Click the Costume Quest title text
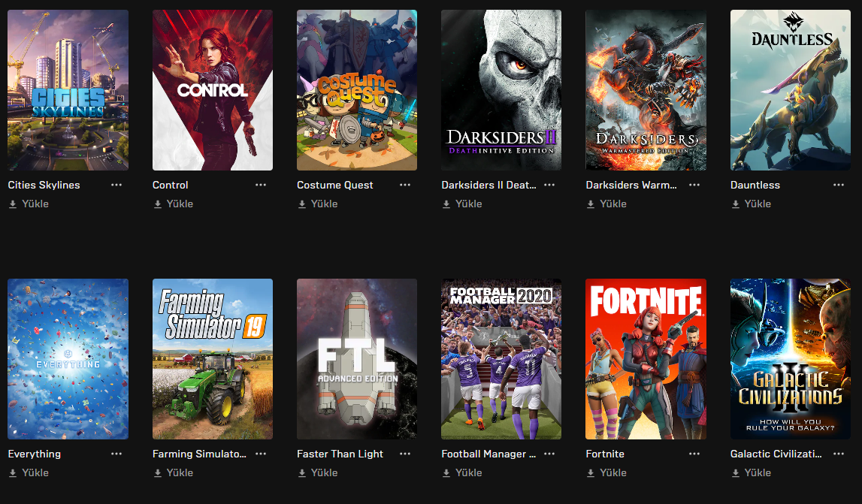 pyautogui.click(x=334, y=186)
